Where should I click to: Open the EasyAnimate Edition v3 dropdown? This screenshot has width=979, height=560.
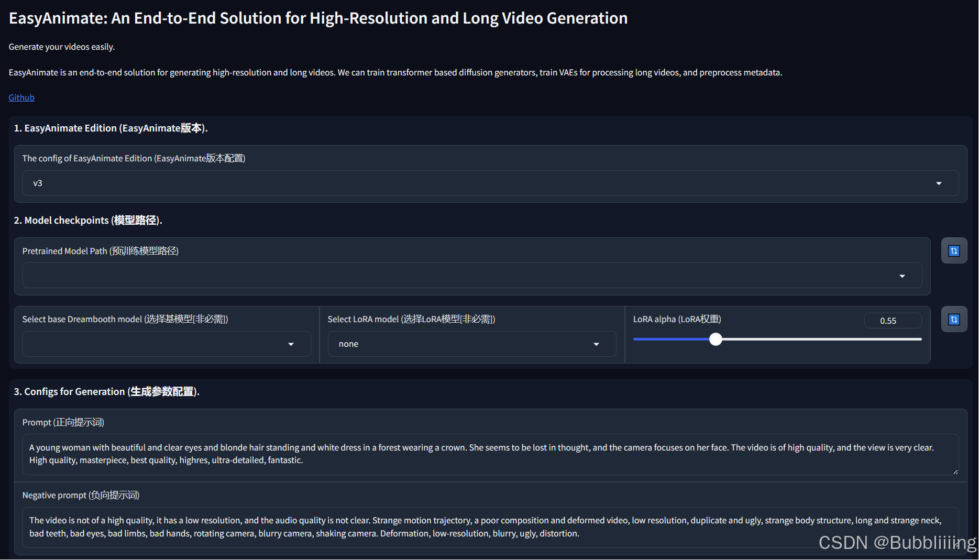click(x=490, y=183)
